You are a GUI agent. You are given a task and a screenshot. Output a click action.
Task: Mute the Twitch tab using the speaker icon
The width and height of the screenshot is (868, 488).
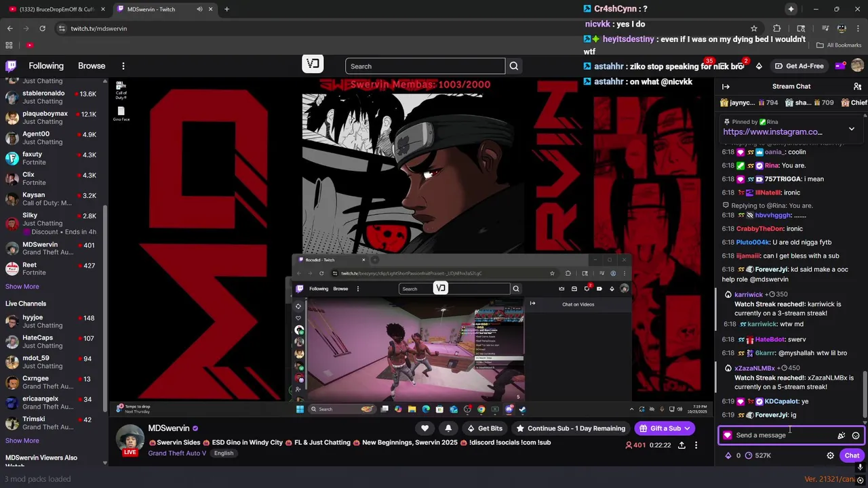click(x=199, y=9)
